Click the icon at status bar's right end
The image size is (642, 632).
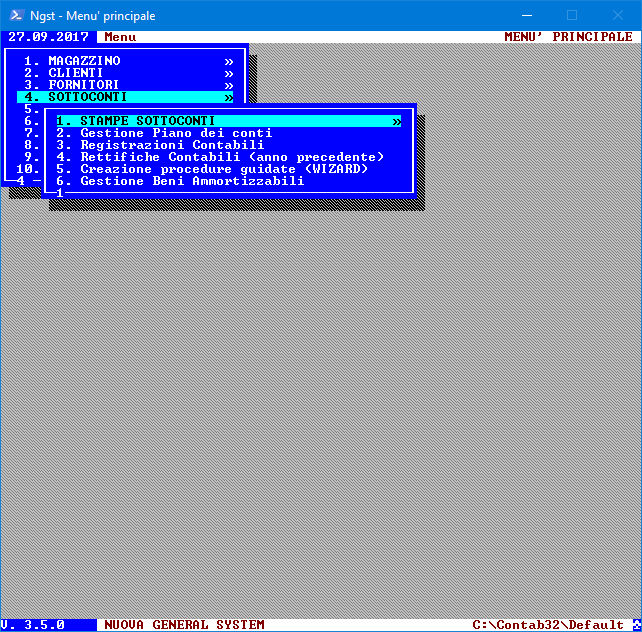click(635, 625)
